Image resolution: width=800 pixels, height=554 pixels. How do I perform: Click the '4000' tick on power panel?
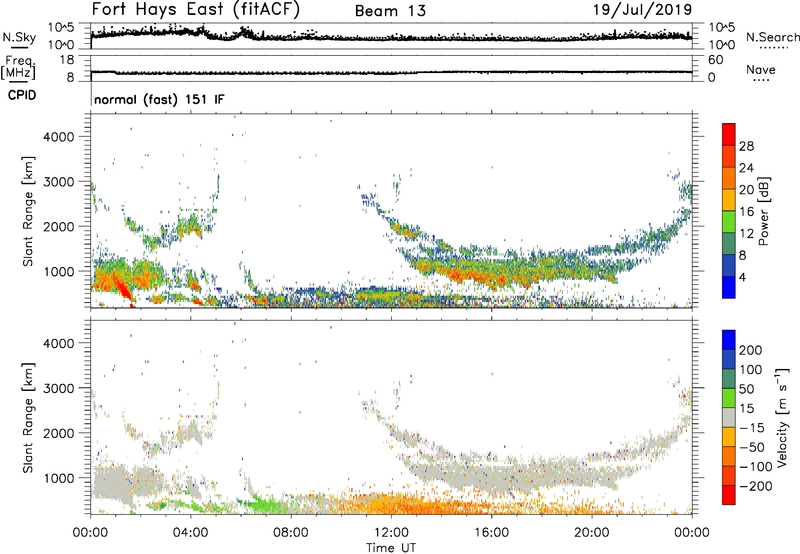pyautogui.click(x=58, y=137)
